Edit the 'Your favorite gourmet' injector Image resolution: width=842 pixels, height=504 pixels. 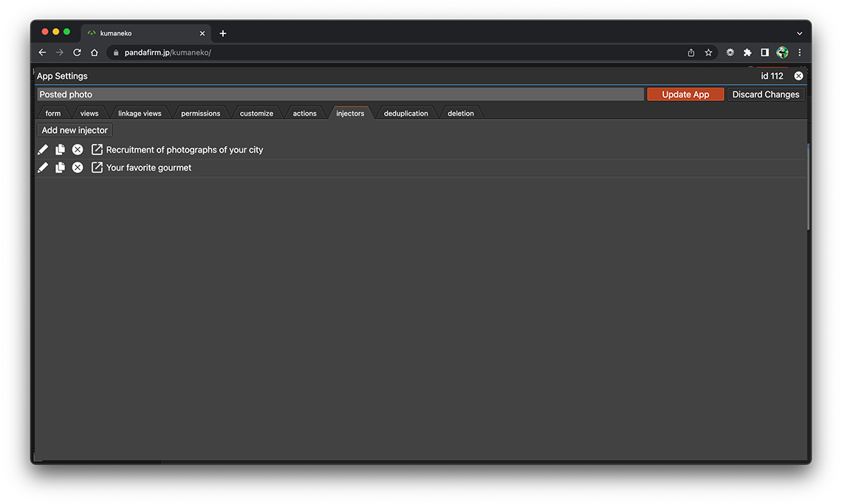[x=43, y=168]
